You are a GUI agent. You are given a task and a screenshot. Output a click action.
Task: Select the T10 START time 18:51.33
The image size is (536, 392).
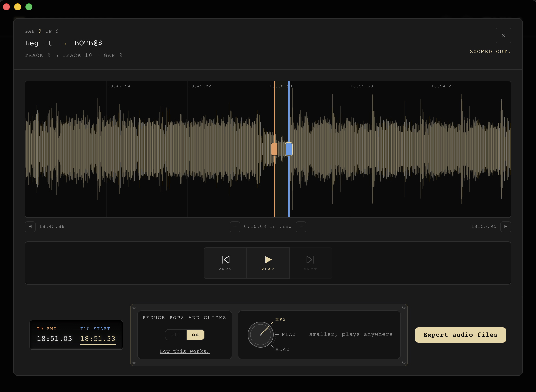click(98, 339)
